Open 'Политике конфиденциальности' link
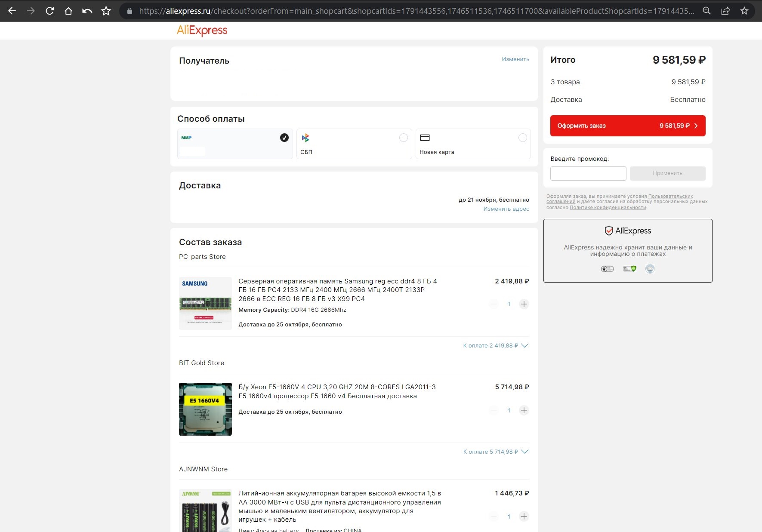The height and width of the screenshot is (532, 762). [x=608, y=207]
